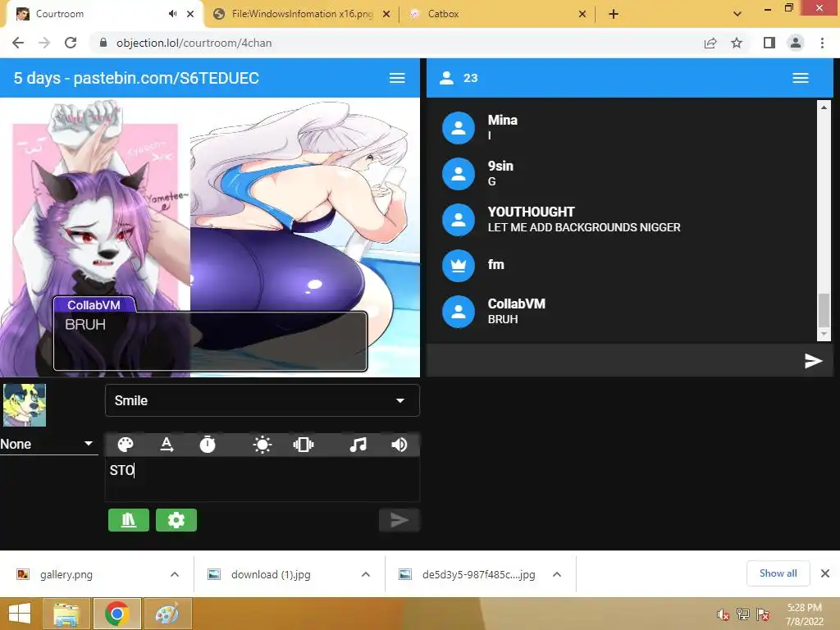840x630 pixels.
Task: Switch to the Courtroom tab
Action: pyautogui.click(x=105, y=15)
